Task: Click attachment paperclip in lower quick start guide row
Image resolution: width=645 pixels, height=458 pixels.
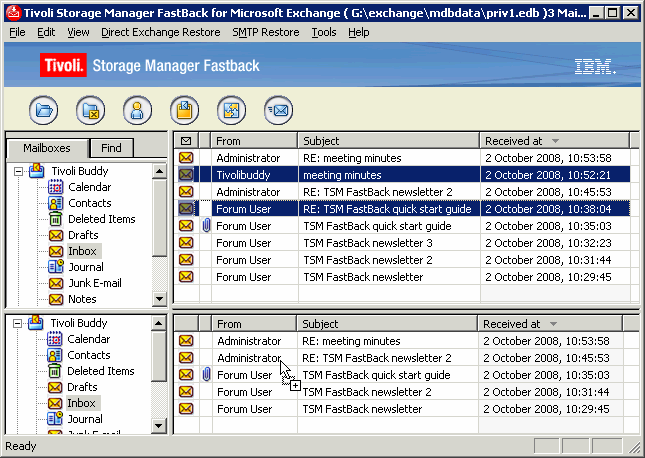Action: pos(206,375)
